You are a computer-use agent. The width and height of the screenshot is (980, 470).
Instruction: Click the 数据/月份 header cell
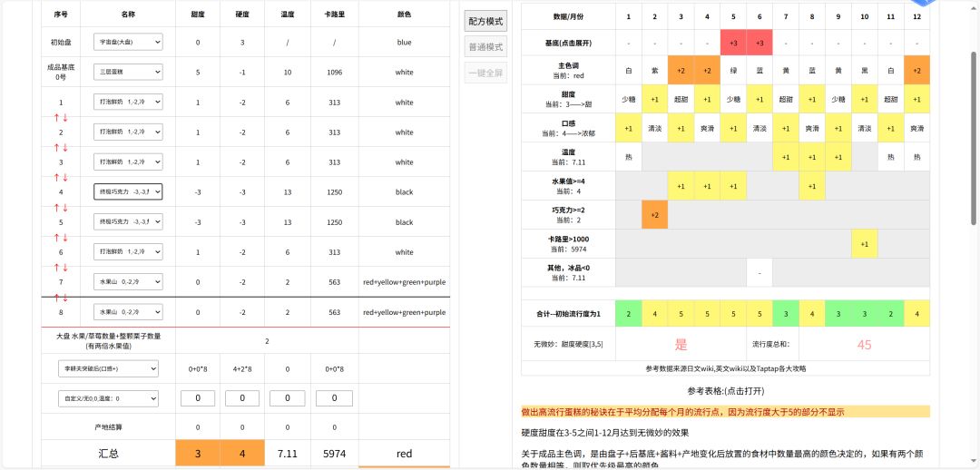(568, 15)
